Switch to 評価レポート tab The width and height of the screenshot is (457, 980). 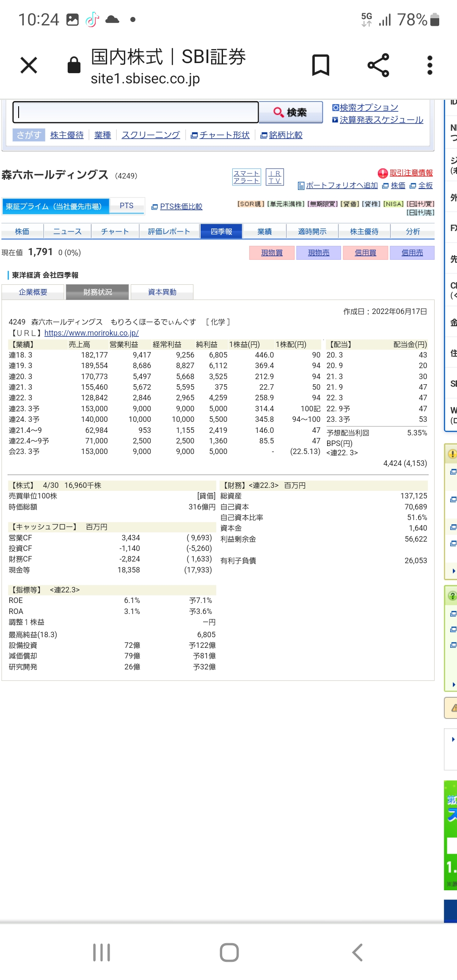click(x=169, y=231)
